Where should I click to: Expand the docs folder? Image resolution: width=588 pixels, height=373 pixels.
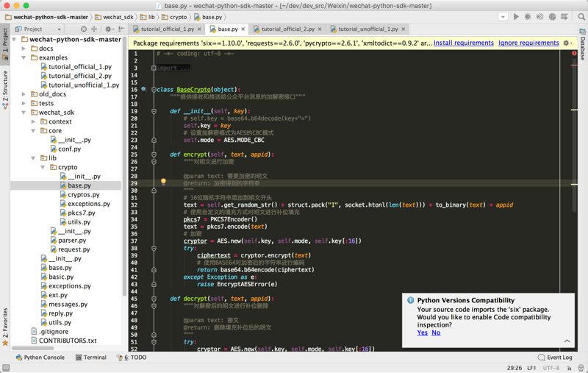pos(24,49)
